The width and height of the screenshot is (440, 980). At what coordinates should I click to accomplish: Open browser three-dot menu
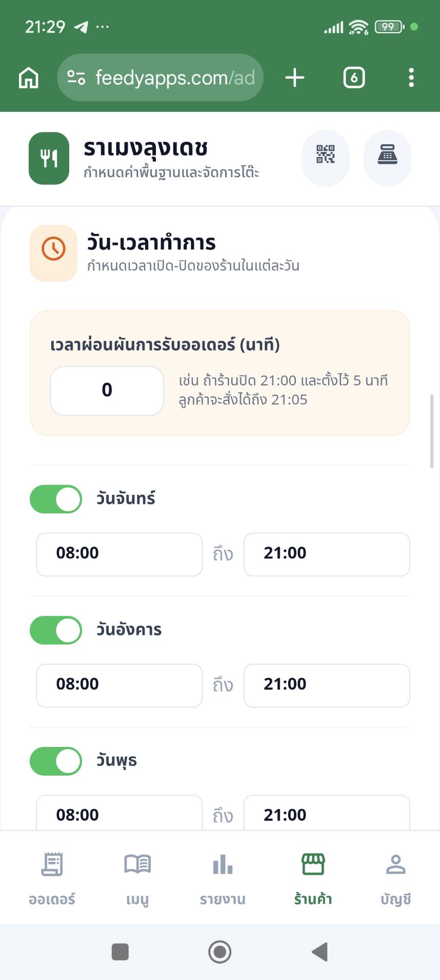411,78
